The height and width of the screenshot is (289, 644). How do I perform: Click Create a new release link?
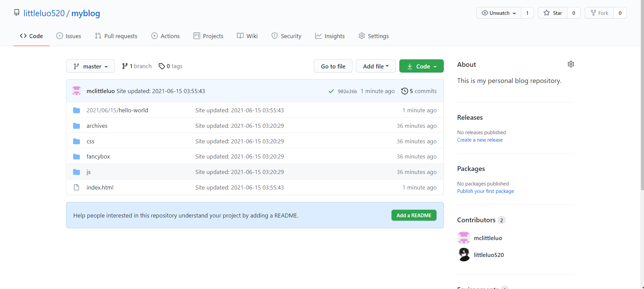pyautogui.click(x=480, y=140)
